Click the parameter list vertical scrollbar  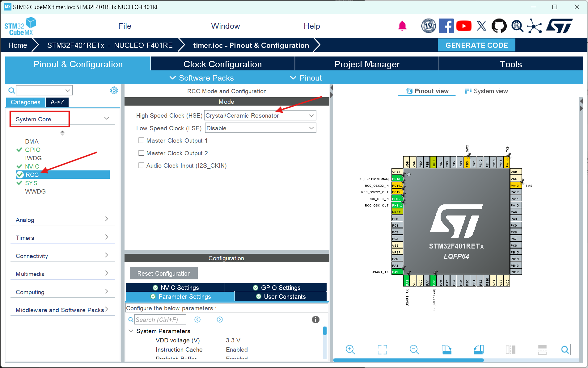point(325,331)
